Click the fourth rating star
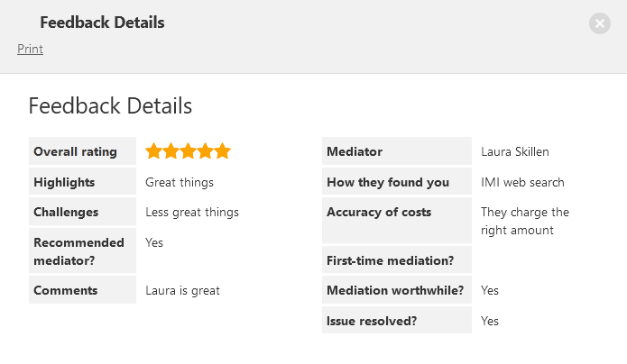Viewport: 627px width, 364px height. (206, 151)
